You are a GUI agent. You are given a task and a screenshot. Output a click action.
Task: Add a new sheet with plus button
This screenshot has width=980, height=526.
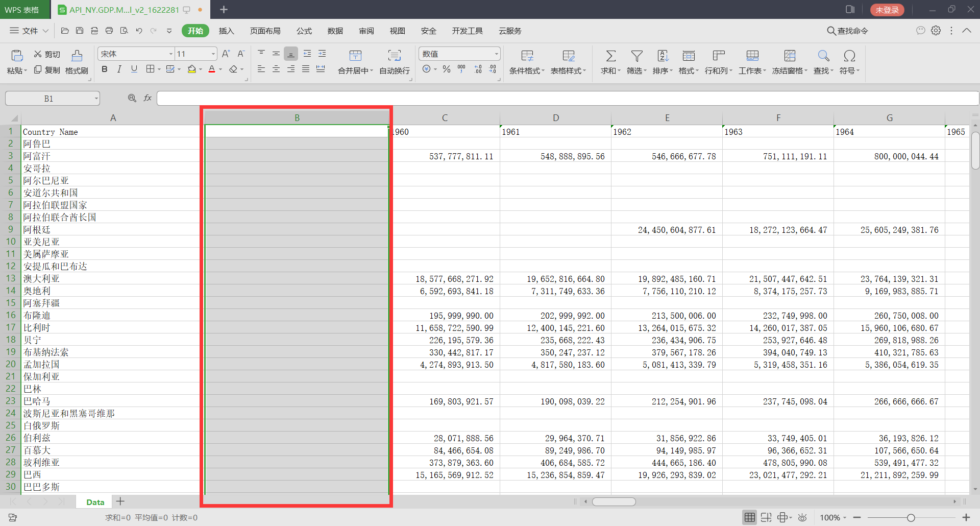tap(120, 501)
